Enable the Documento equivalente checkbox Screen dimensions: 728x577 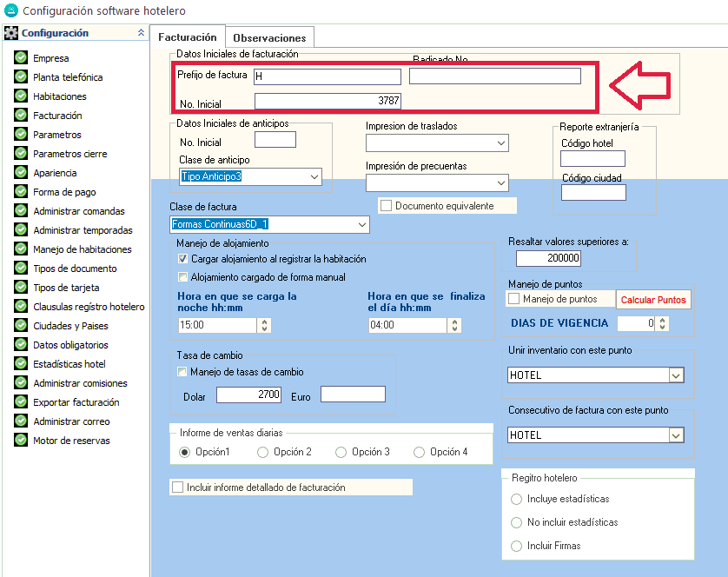(x=386, y=206)
